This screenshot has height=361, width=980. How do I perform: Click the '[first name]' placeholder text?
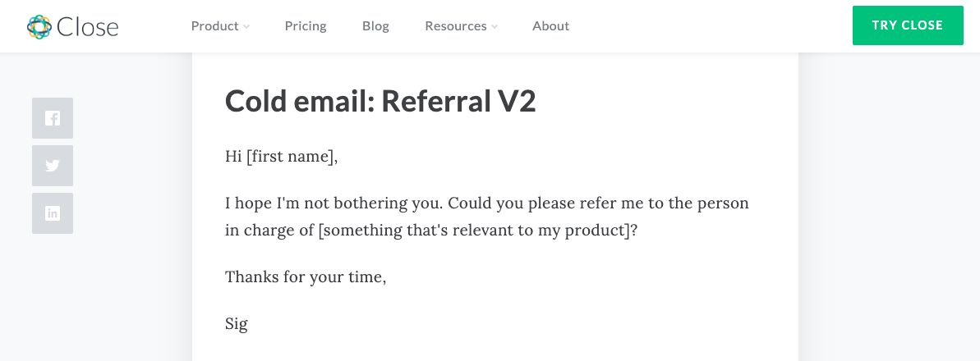pyautogui.click(x=292, y=156)
